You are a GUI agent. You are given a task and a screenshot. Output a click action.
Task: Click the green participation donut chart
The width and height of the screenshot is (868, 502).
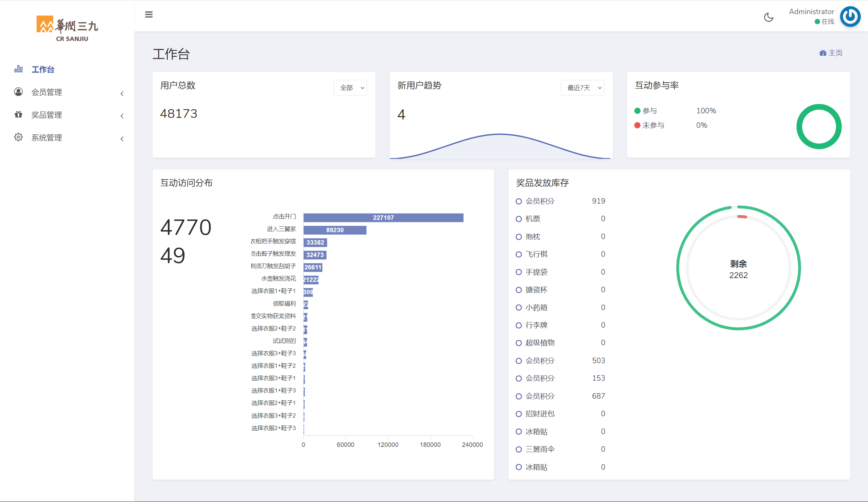(x=819, y=126)
